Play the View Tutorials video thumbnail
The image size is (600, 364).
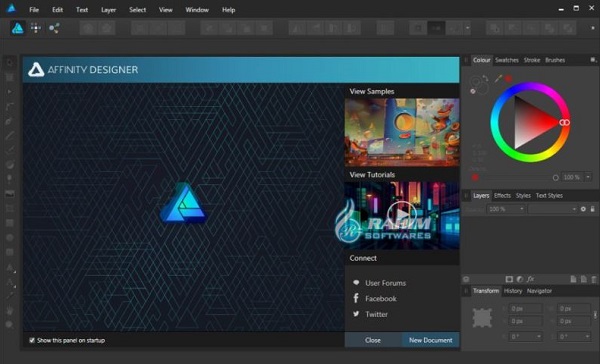tap(402, 215)
